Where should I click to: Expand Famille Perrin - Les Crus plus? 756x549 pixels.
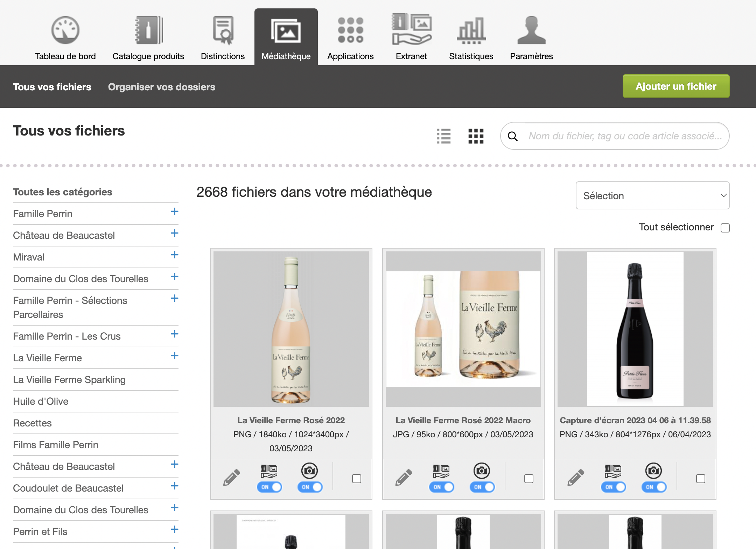(x=175, y=334)
